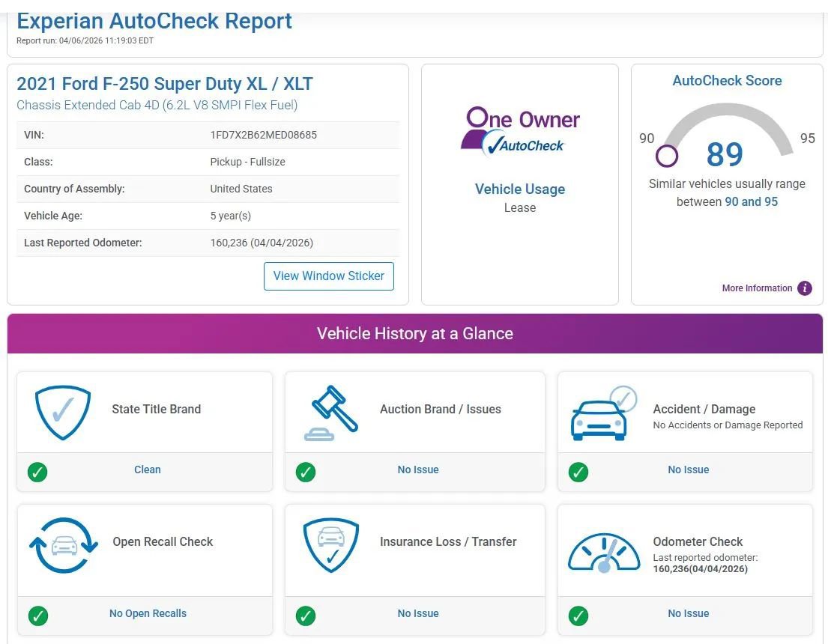This screenshot has height=644, width=828.
Task: Open the View Window Sticker button
Action: 328,276
